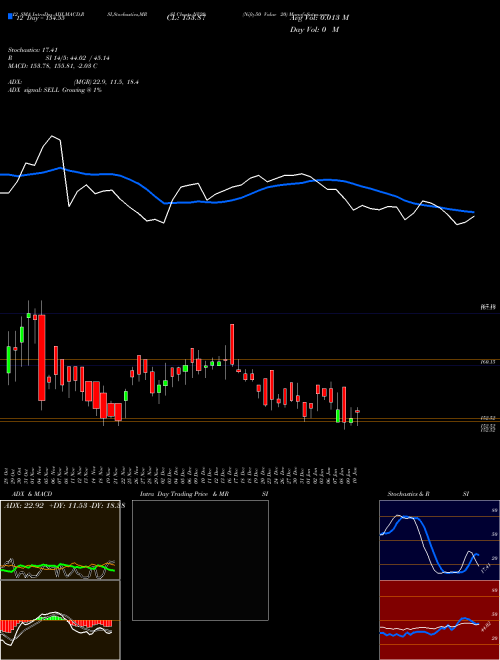The height and width of the screenshot is (660, 500).
Task: Click the tall red candlestick on 04 Nov
Action: (42, 357)
